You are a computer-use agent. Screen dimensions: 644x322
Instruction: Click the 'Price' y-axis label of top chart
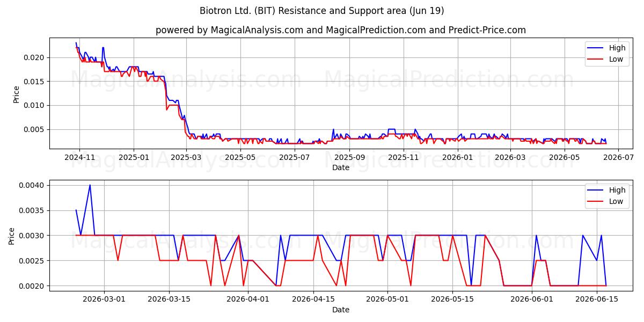pos(16,94)
